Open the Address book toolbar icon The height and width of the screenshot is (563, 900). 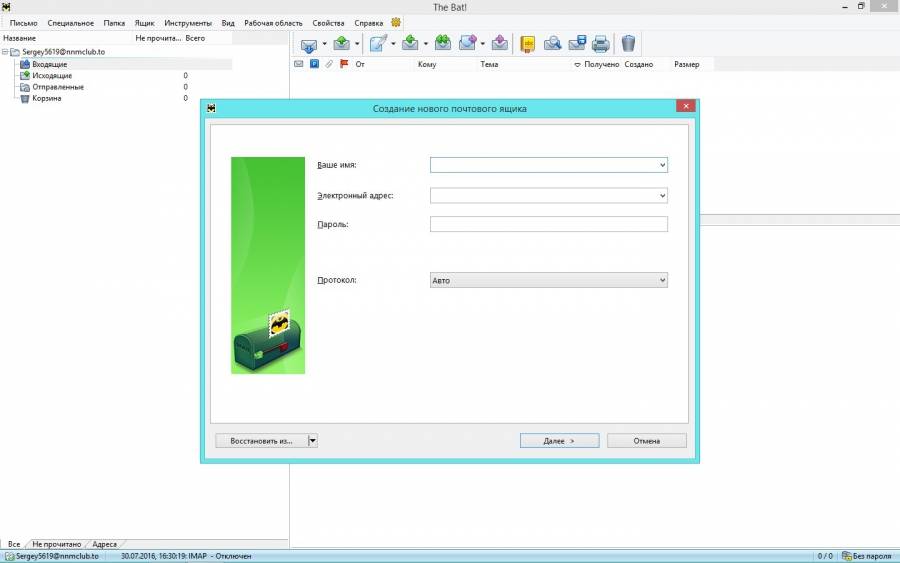(x=527, y=44)
